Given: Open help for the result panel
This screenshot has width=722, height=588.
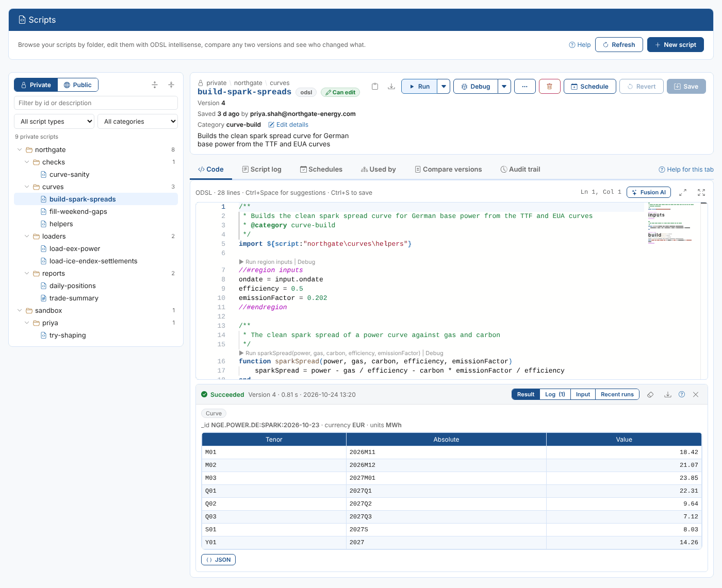Looking at the screenshot, I should [x=682, y=394].
